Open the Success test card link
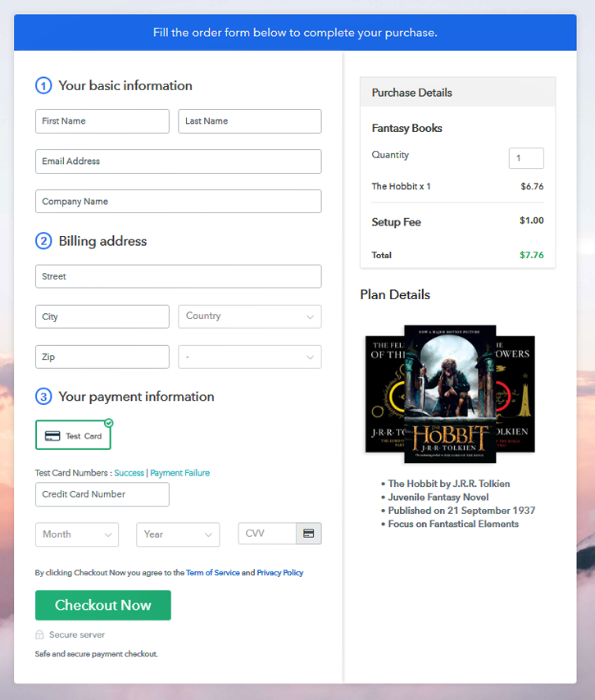 click(x=129, y=473)
